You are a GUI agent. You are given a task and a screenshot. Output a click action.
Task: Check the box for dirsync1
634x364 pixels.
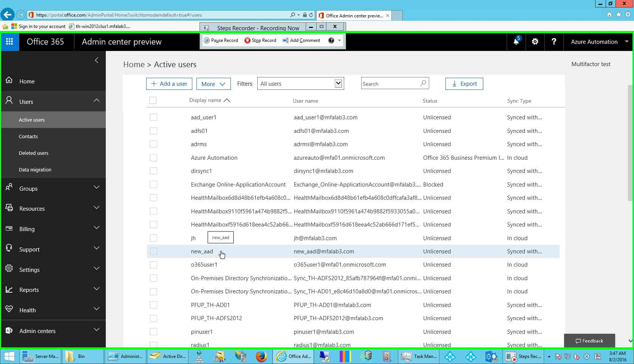click(x=153, y=171)
